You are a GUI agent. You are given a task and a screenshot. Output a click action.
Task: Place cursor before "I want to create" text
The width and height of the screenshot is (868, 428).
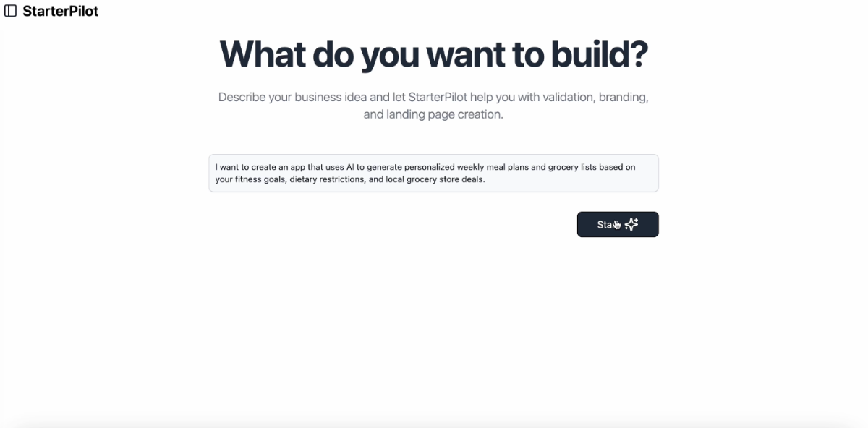[215, 167]
